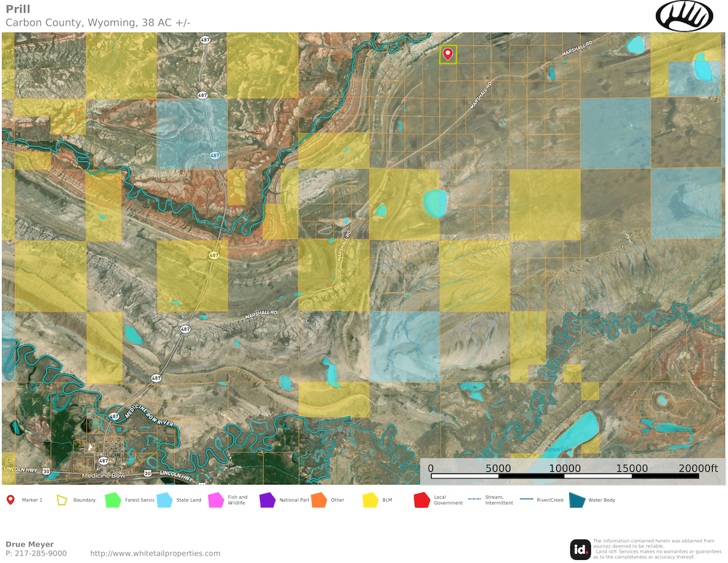
Task: Click the bear paw logo
Action: tap(685, 15)
